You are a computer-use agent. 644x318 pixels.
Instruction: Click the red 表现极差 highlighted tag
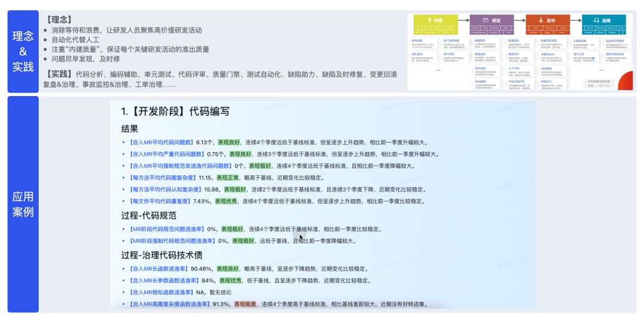coord(246,304)
